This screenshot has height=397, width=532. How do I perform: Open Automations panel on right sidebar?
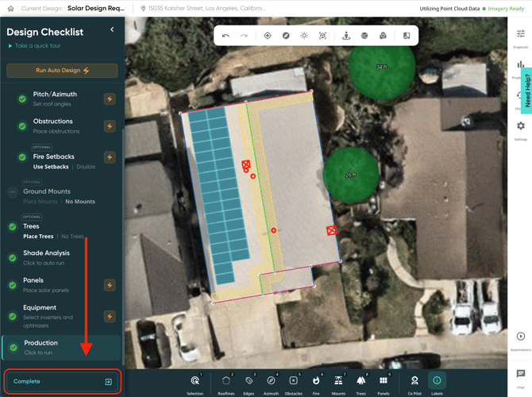click(520, 340)
